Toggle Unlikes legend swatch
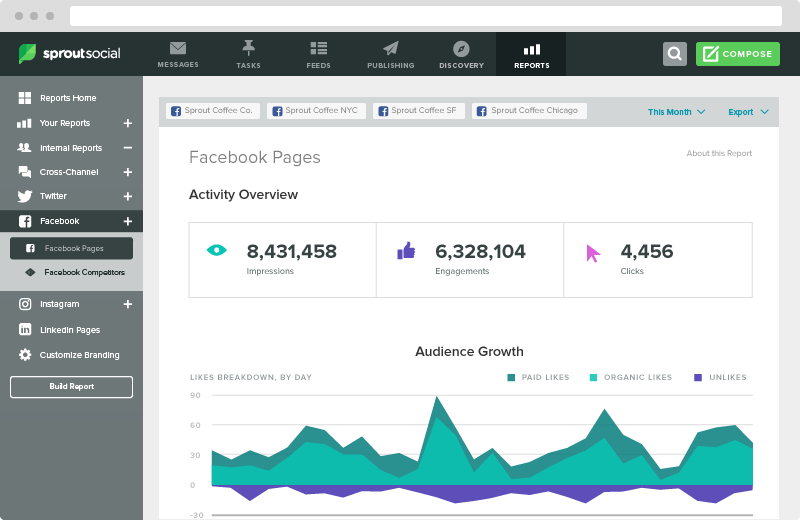 698,378
